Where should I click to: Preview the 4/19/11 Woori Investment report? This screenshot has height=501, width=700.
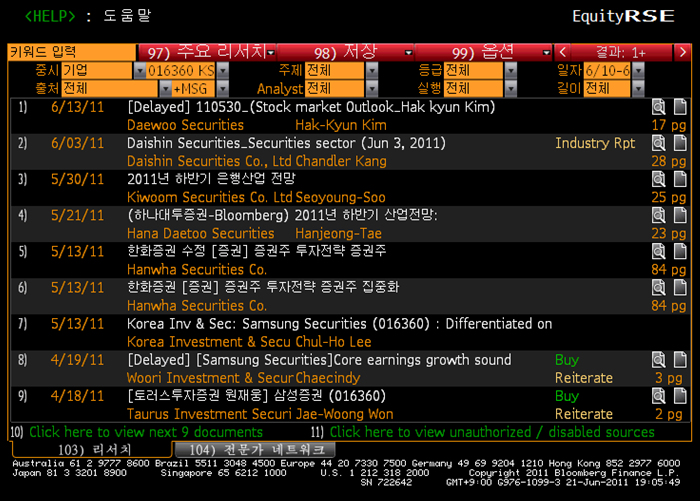click(658, 360)
